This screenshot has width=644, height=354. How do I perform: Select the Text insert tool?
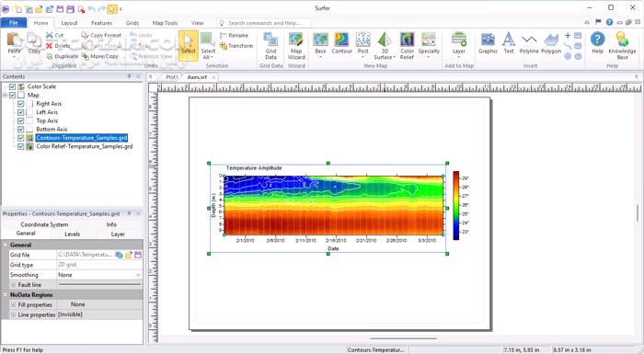pos(509,43)
